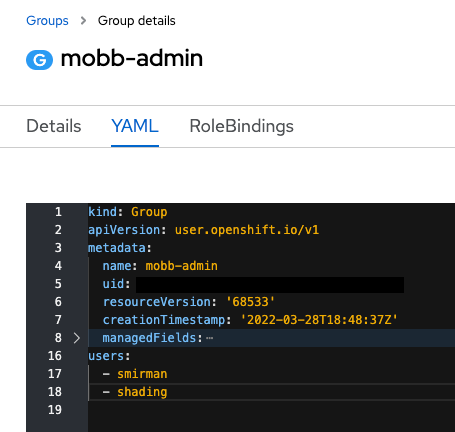Expand the collapsed managedFields section
The width and height of the screenshot is (455, 432).
[x=77, y=338]
